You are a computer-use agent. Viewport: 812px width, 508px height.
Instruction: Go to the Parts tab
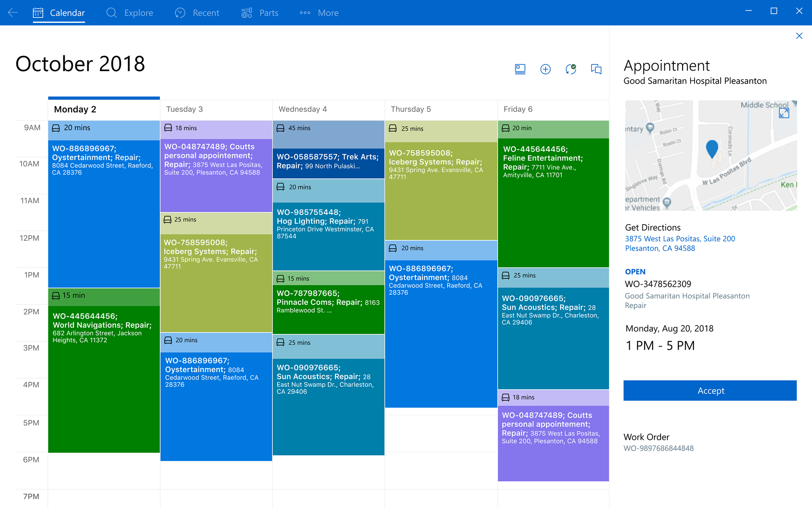point(260,13)
